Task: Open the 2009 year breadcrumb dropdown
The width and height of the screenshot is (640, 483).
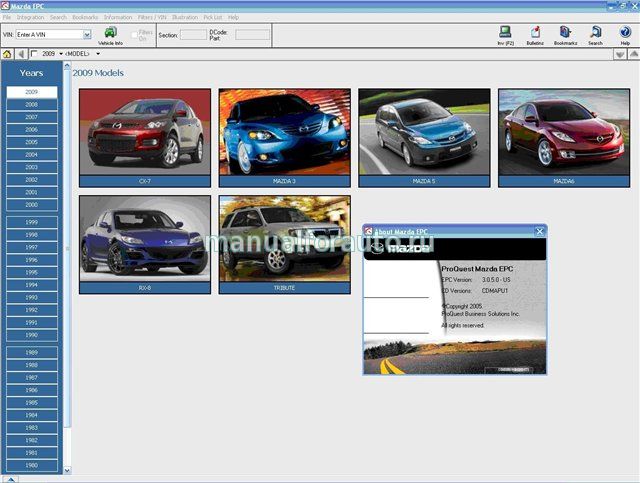Action: 61,54
